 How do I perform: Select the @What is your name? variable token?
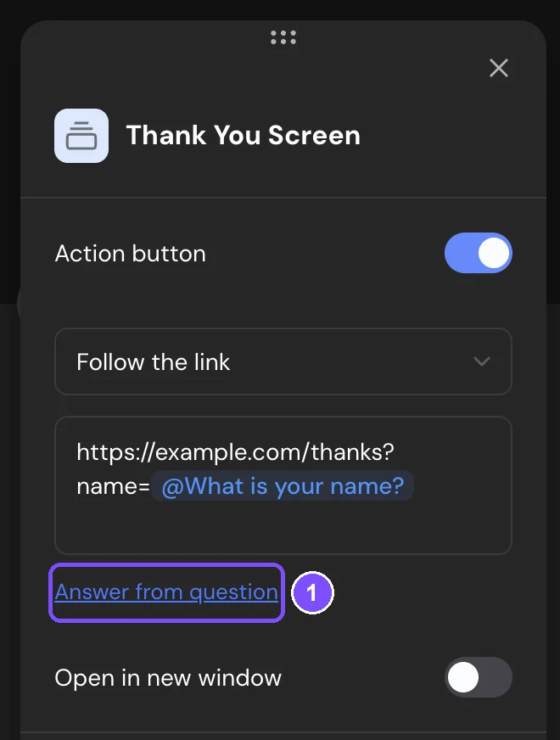[x=283, y=485]
